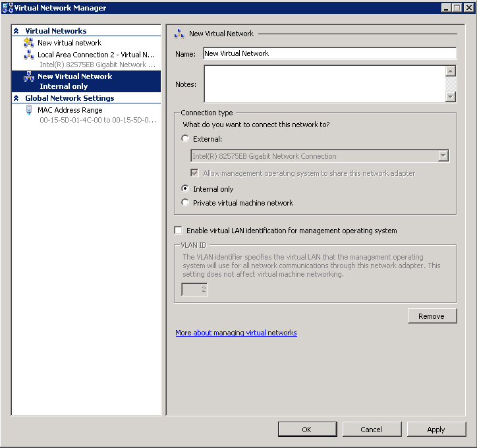Image resolution: width=477 pixels, height=448 pixels.
Task: Click the Virtual Network Manager title bar icon
Action: coord(7,8)
